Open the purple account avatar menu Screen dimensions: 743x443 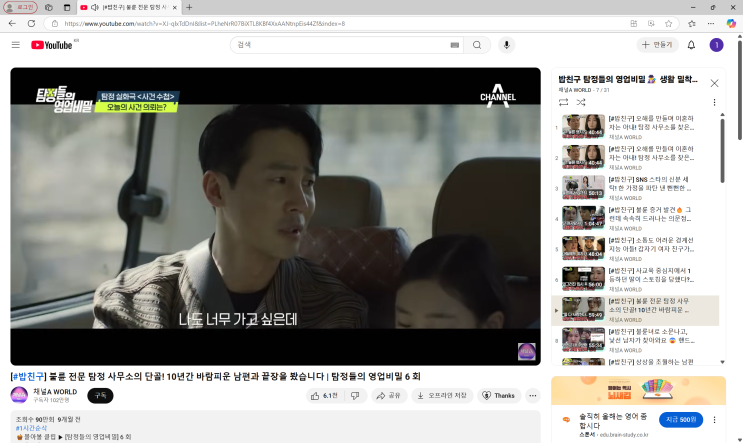pyautogui.click(x=716, y=45)
